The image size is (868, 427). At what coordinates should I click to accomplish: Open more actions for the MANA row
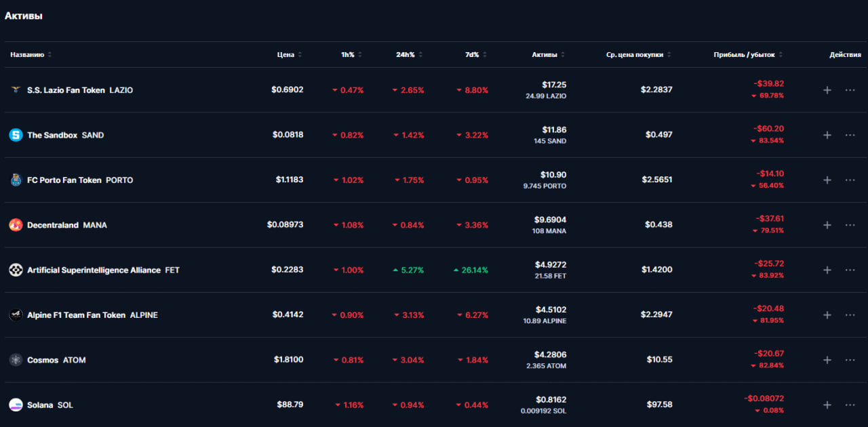(850, 224)
